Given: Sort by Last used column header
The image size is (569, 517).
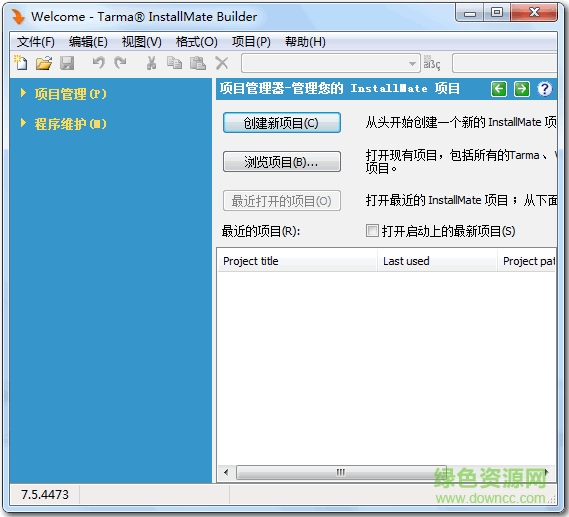Looking at the screenshot, I should (x=437, y=261).
